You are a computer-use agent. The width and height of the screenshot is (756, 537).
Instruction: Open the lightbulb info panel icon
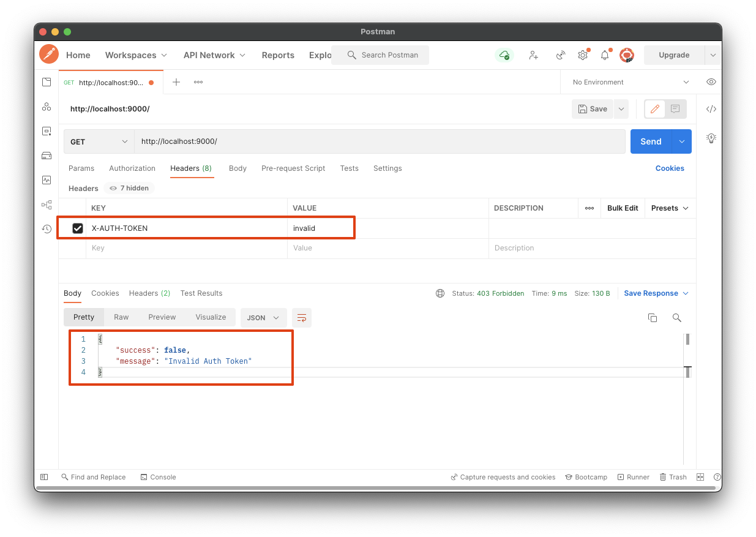tap(711, 138)
